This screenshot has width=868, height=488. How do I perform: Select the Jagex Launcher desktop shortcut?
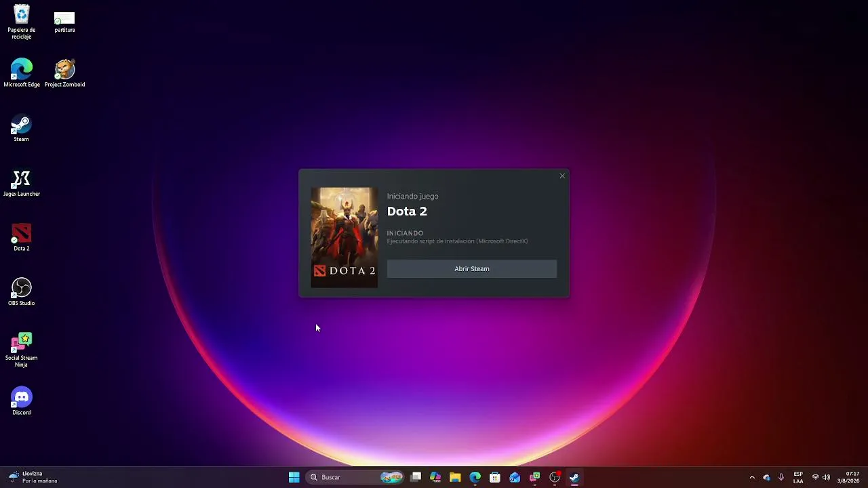point(22,183)
